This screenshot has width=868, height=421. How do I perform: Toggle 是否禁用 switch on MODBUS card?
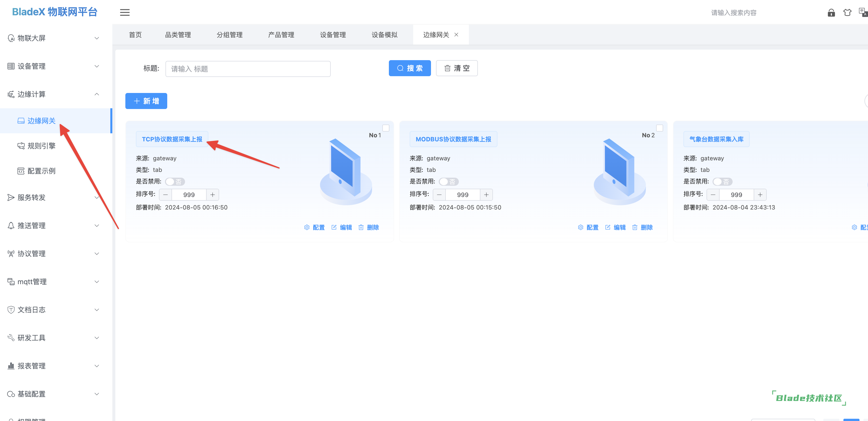pyautogui.click(x=449, y=182)
